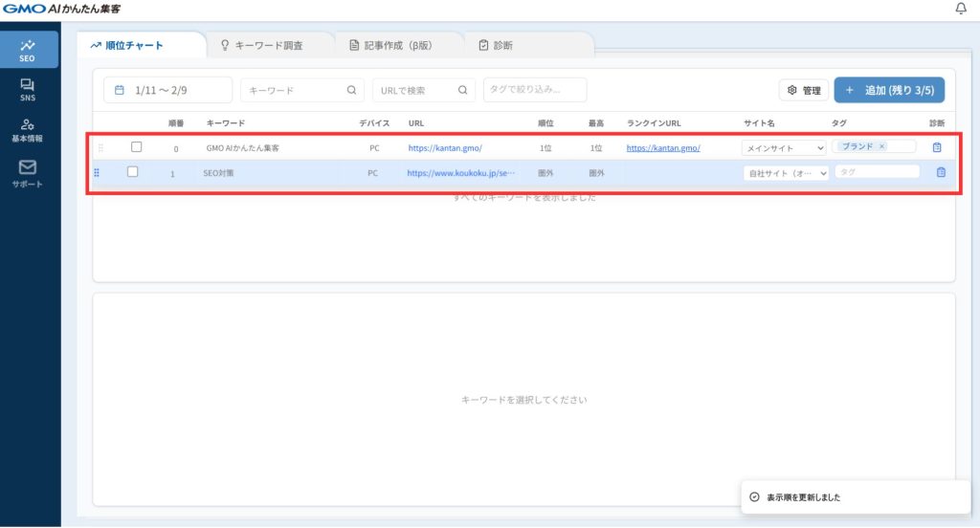Remove the ブランド tag with x
Viewport: 980px width, 528px height.
(x=881, y=147)
